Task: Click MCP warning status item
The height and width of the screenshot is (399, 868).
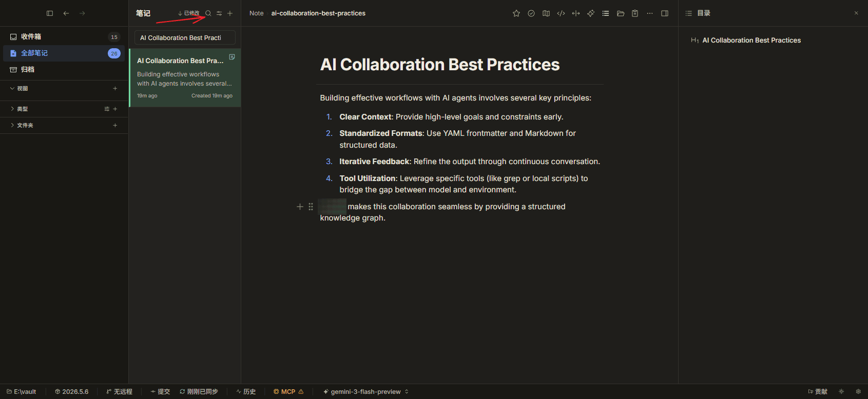Action: point(288,391)
